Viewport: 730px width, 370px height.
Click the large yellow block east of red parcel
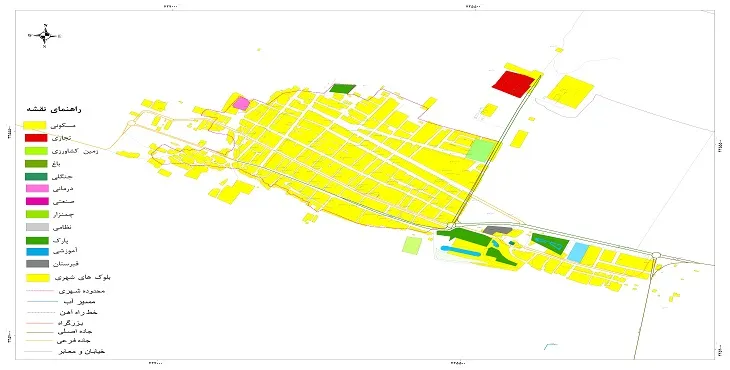point(570,92)
